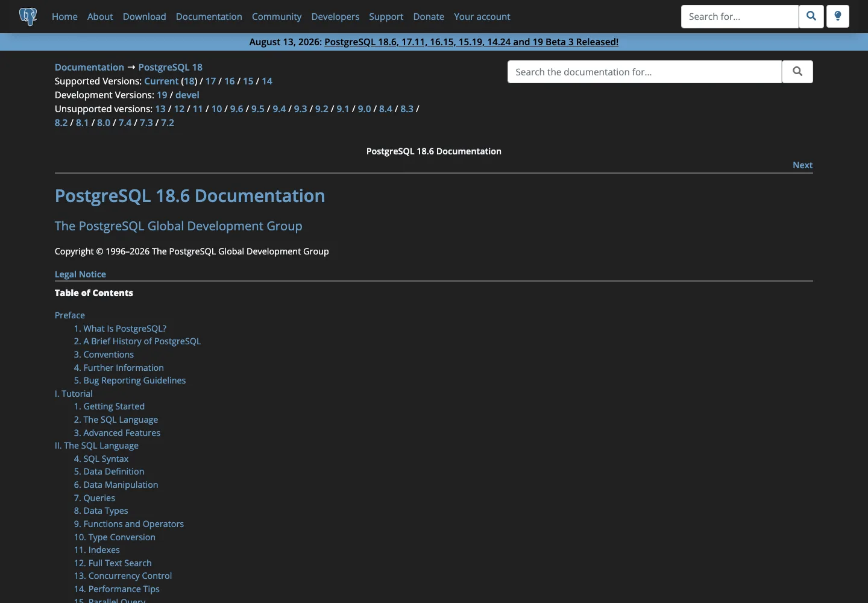Select the Current supported version link
Screen dimensions: 868x603
[x=162, y=81]
